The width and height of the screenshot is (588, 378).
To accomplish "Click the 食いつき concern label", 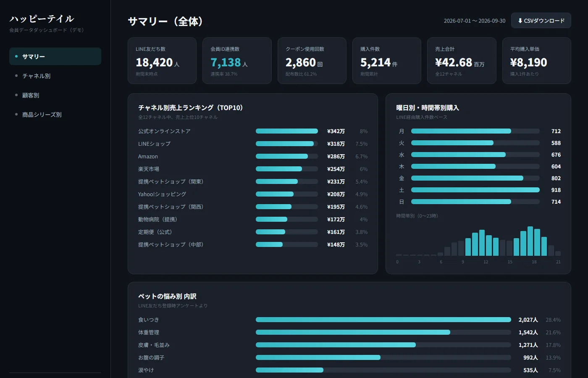I will 149,320.
